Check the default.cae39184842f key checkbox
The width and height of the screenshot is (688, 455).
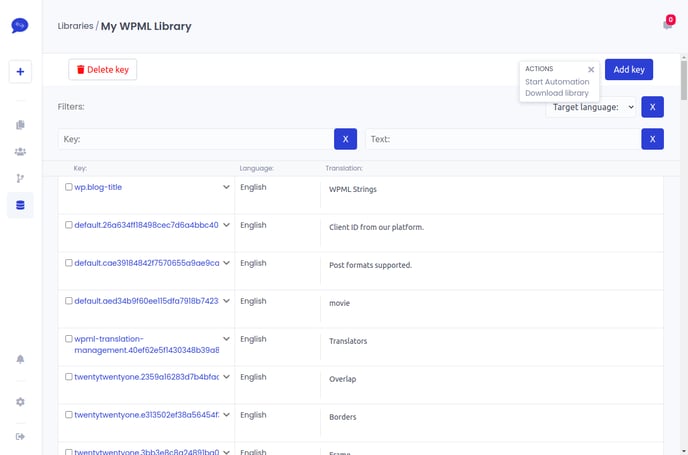(68, 263)
